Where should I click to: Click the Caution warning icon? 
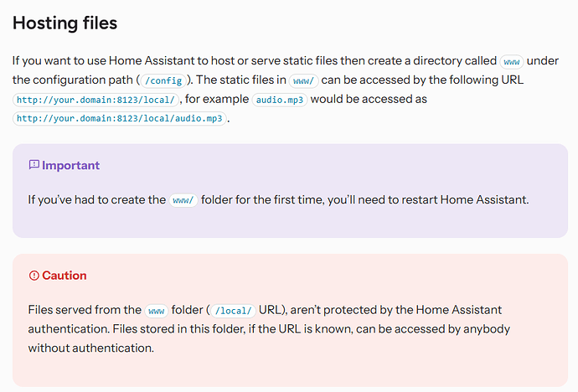(34, 276)
